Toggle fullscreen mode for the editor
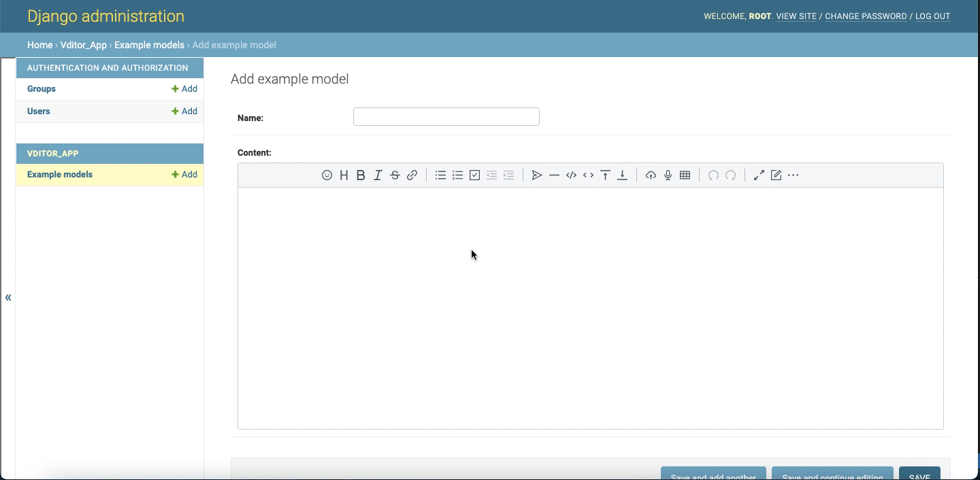This screenshot has width=980, height=480. 758,175
